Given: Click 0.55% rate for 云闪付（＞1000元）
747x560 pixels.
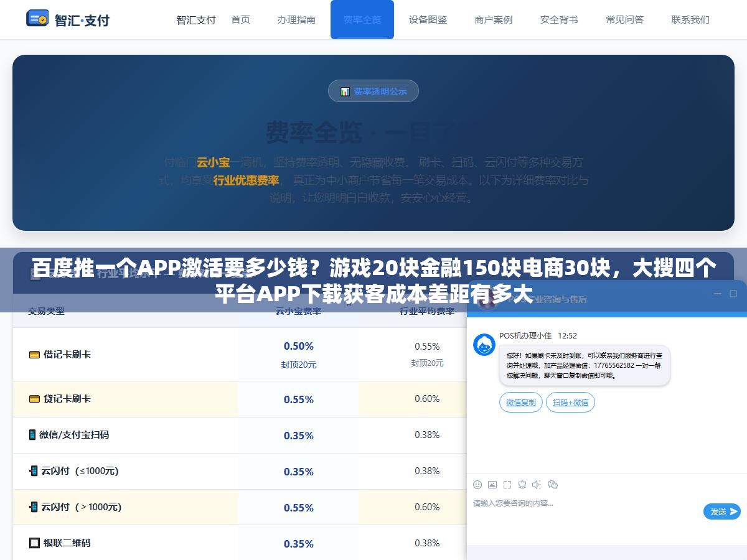Looking at the screenshot, I should coord(299,508).
